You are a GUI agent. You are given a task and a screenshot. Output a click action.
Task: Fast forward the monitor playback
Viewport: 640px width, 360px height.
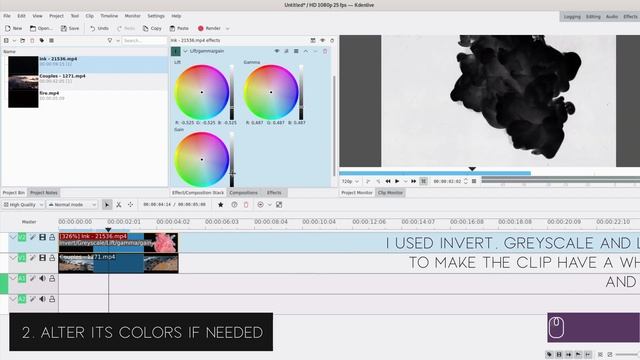coord(413,181)
